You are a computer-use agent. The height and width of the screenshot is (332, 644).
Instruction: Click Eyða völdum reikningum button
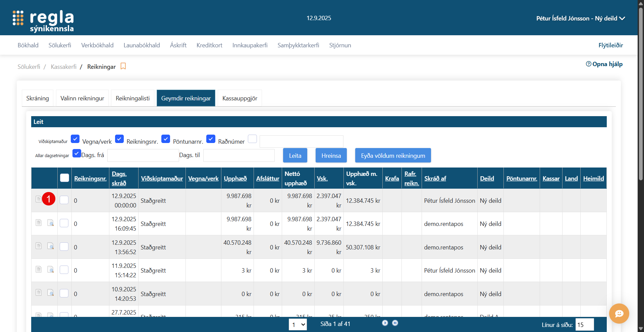(393, 155)
